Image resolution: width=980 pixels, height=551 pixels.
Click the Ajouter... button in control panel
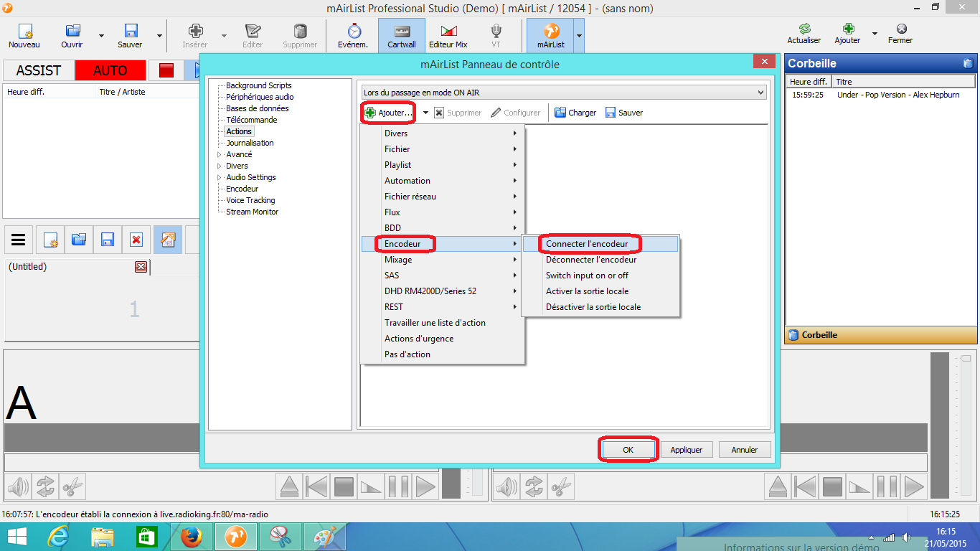click(x=389, y=113)
